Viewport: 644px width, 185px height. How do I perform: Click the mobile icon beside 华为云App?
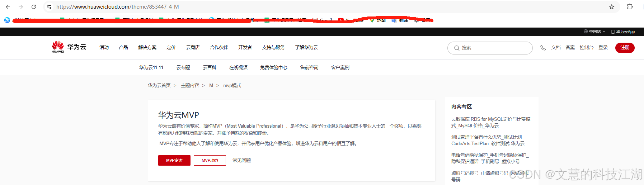(613, 32)
